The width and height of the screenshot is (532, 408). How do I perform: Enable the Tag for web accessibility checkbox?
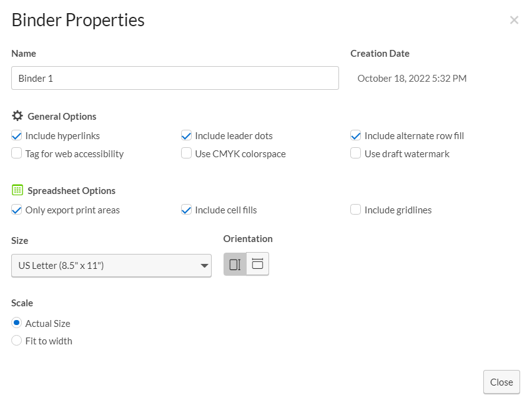point(16,153)
